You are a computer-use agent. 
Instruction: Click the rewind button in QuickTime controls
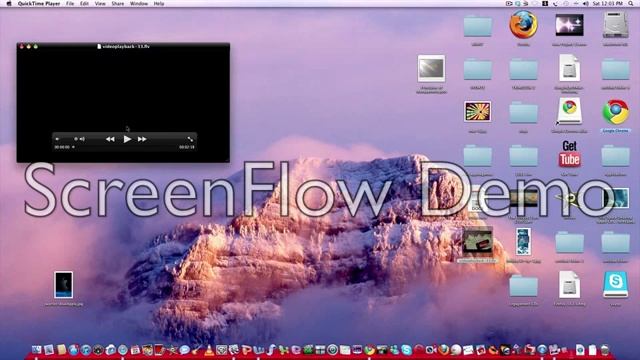[110, 139]
